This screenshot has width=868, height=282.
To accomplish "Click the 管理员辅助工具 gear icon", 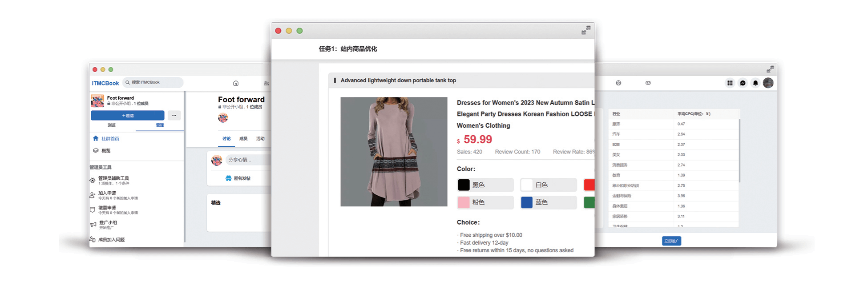I will coord(92,180).
